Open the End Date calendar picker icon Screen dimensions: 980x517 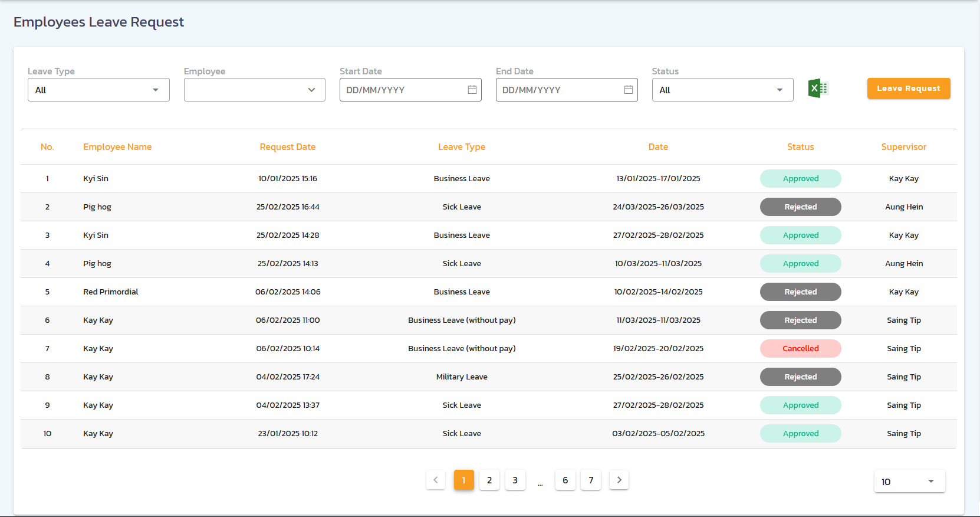coord(628,90)
